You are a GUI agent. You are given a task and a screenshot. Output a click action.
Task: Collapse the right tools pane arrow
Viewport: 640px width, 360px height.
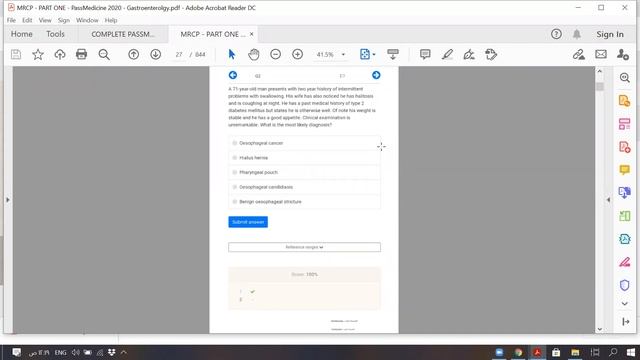[x=608, y=200]
